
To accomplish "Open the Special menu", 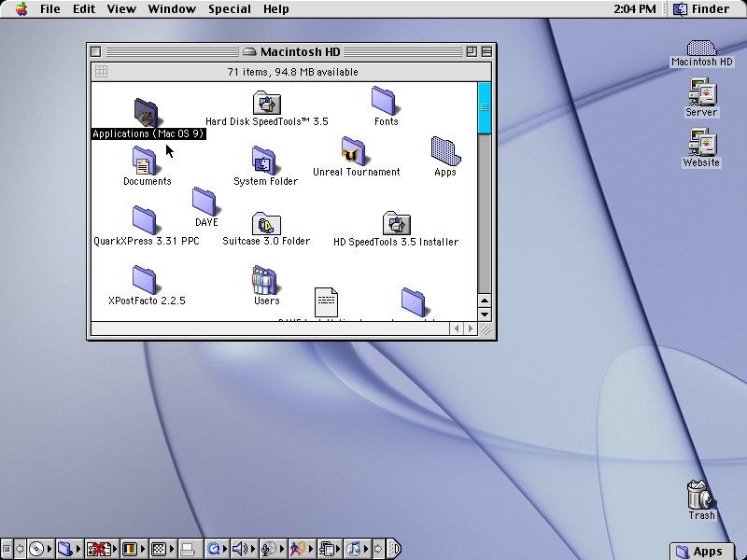I will point(229,9).
